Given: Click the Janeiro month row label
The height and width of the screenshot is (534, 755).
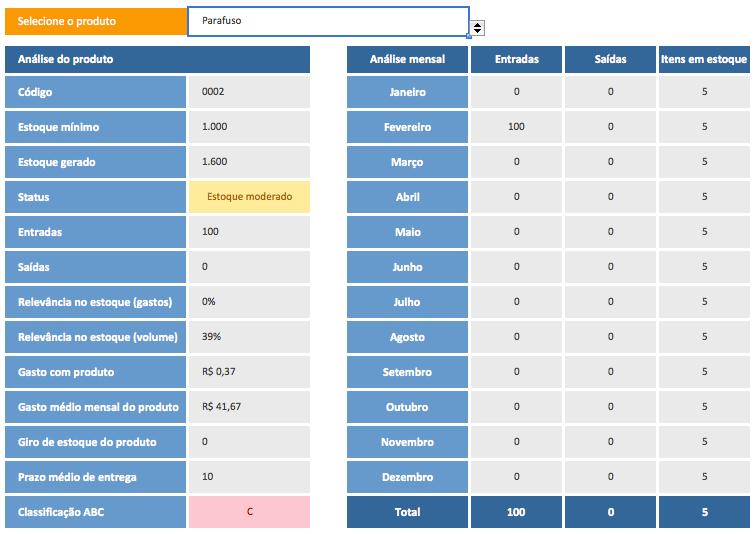Looking at the screenshot, I should (407, 93).
